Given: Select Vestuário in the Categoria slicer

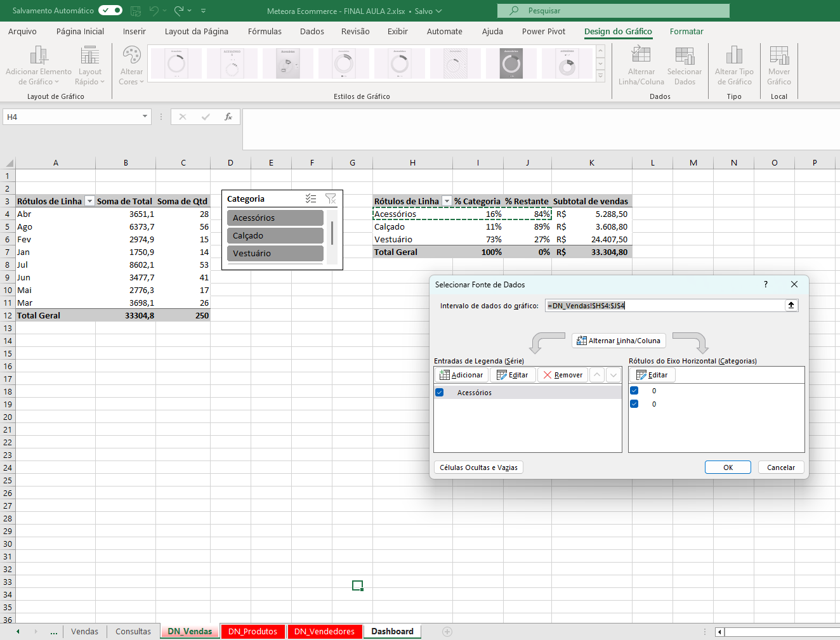Looking at the screenshot, I should pyautogui.click(x=275, y=253).
